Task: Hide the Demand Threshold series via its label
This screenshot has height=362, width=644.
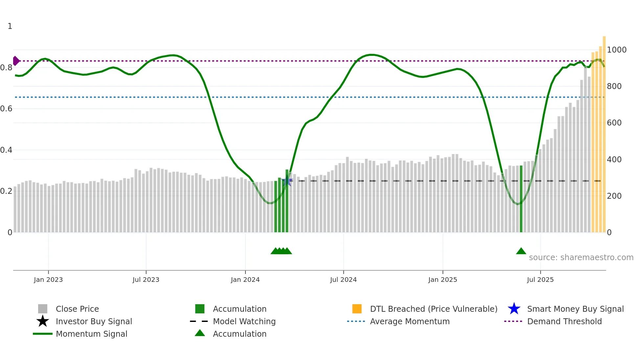Action: tap(564, 321)
